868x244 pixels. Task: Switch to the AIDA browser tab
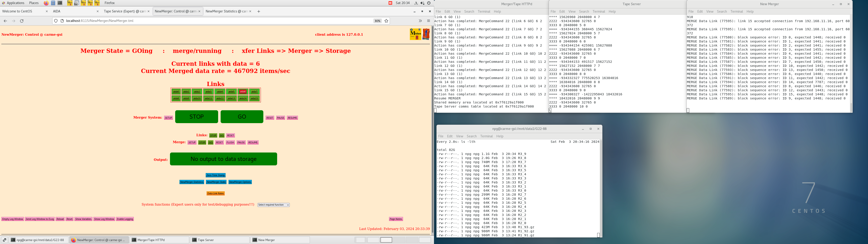(75, 12)
